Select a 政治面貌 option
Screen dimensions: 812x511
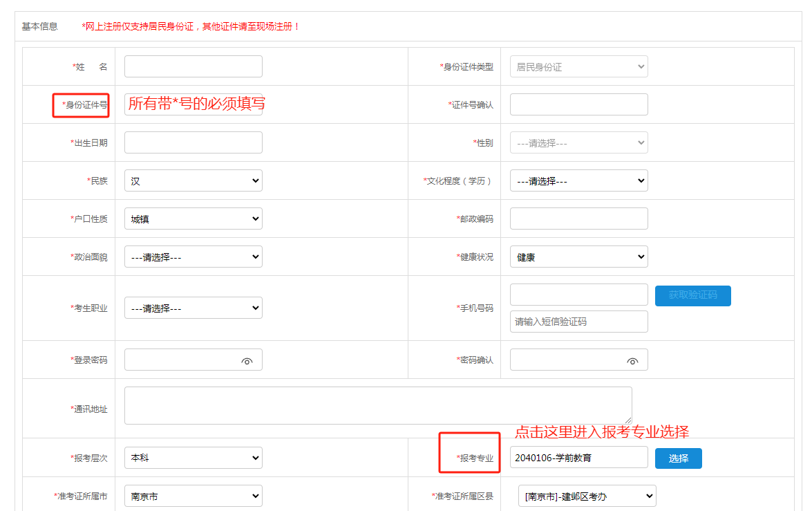pyautogui.click(x=193, y=257)
